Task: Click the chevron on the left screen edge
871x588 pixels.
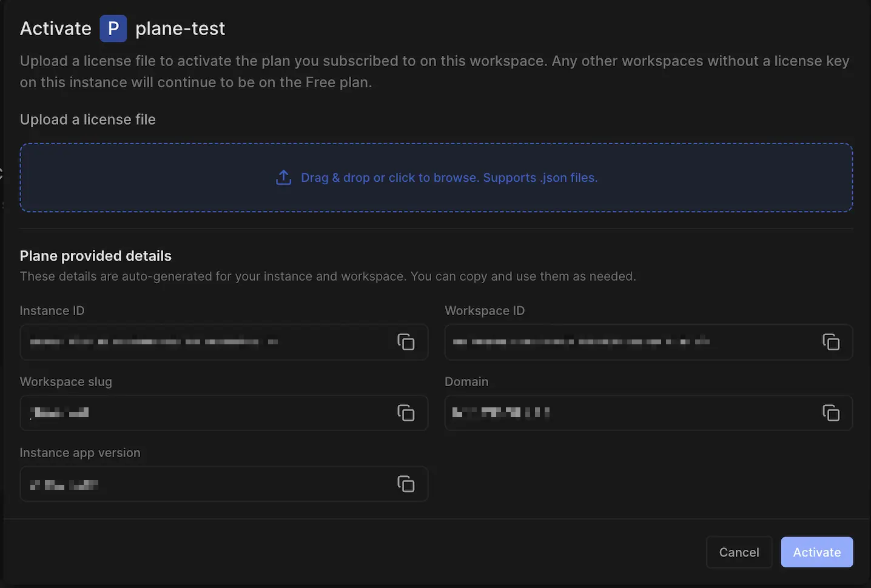Action: click(2, 174)
